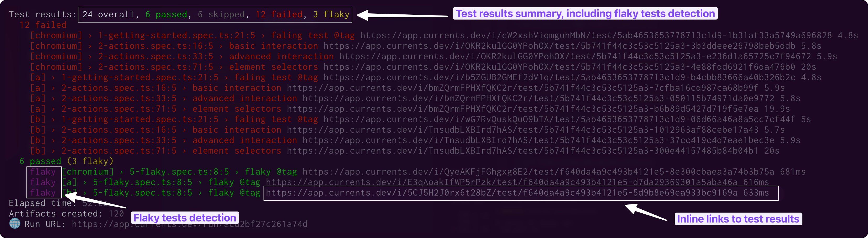This screenshot has height=238, width=868.
Task: Click the 'flaky' label on the chromium row
Action: coord(43,172)
